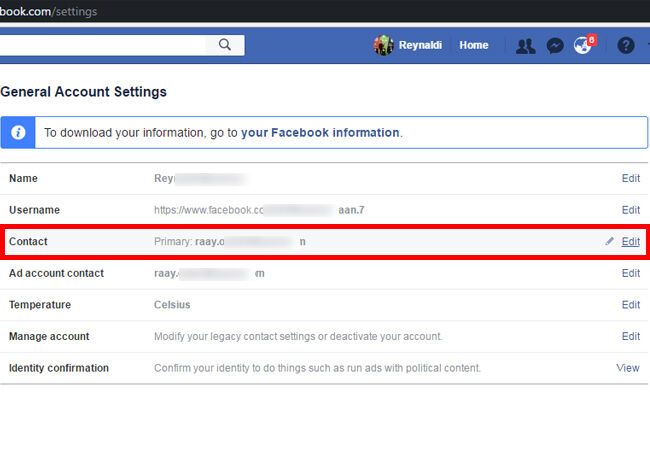This screenshot has width=650, height=450.
Task: Select the Ad account contact label
Action: 56,273
